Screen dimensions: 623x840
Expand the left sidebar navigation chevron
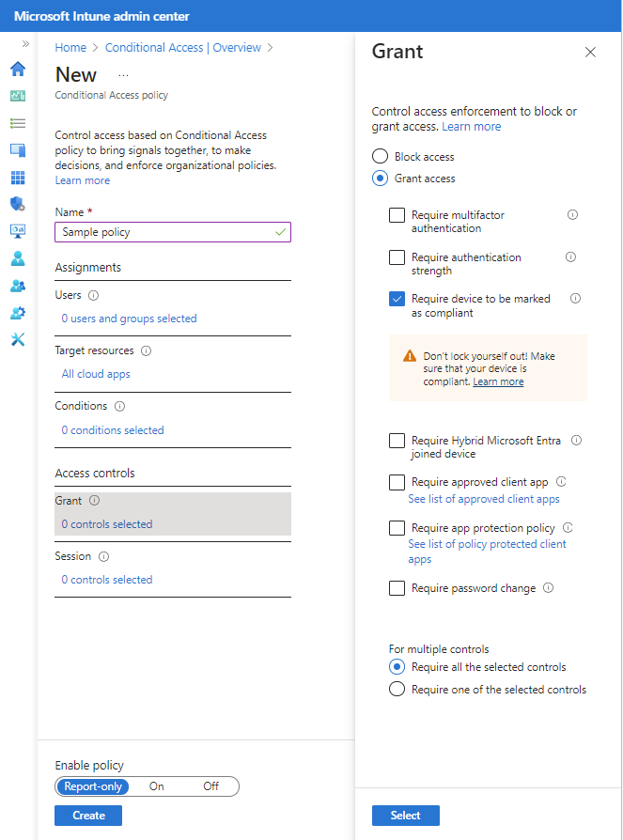(x=25, y=44)
